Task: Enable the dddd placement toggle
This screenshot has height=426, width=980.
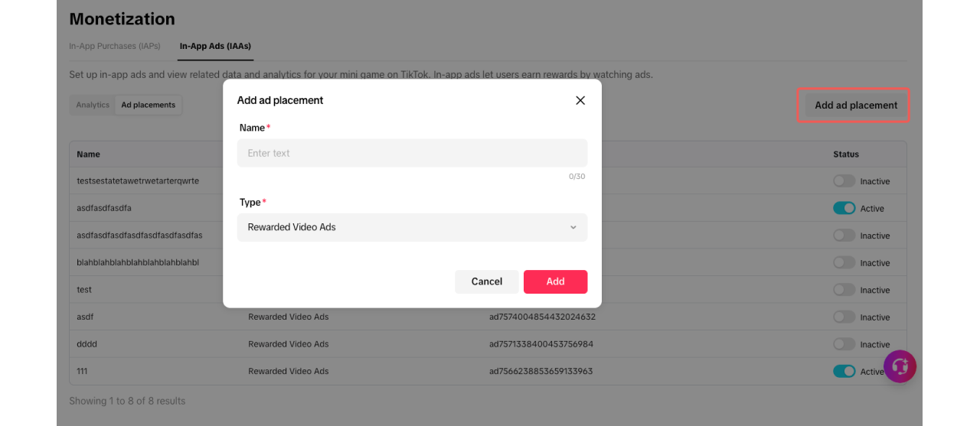Action: [x=844, y=344]
